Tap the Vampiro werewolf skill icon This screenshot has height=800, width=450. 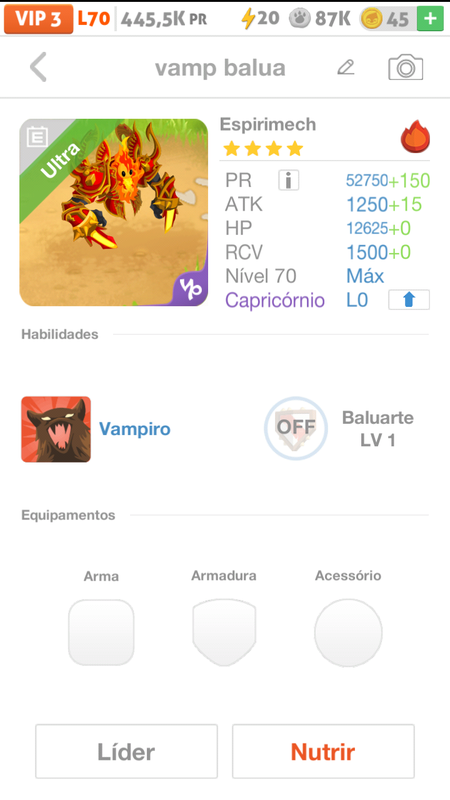click(x=56, y=429)
